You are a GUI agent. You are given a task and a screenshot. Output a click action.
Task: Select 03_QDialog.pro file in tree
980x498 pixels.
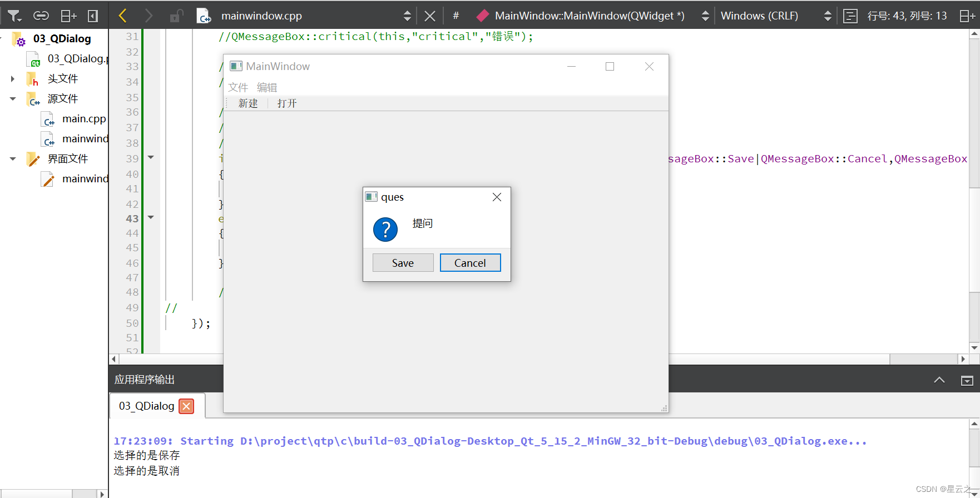[x=77, y=58]
